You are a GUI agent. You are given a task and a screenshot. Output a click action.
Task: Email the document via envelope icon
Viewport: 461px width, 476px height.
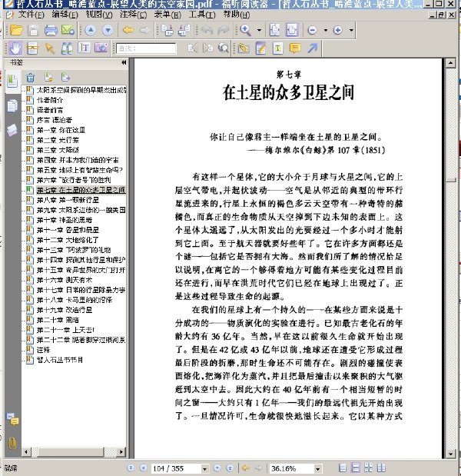tap(68, 30)
